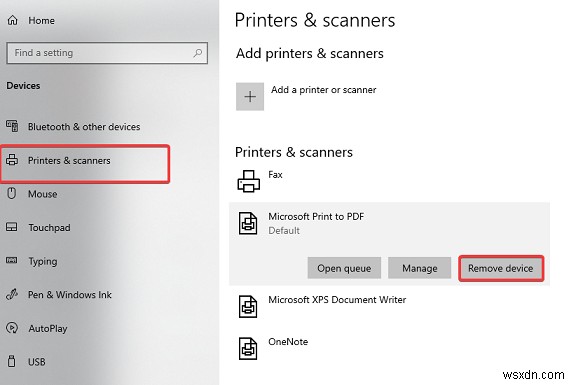The image size is (576, 385).
Task: Click the Pen & Windows Ink icon
Action: (x=12, y=294)
